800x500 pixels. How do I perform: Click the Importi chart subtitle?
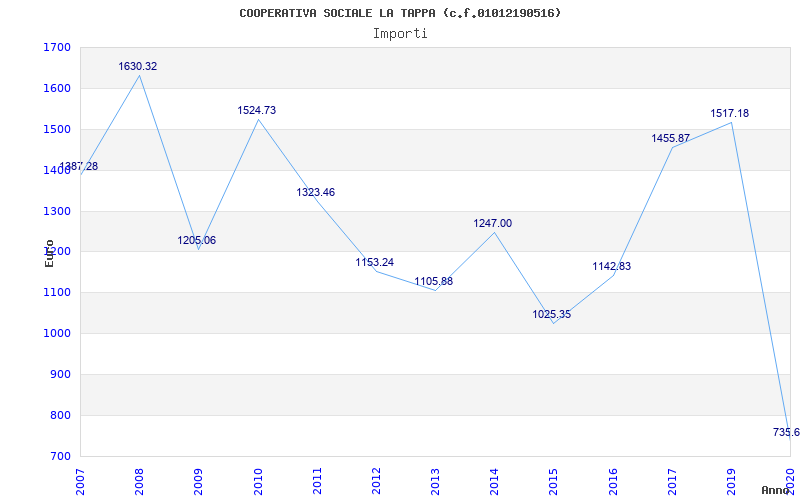click(400, 34)
